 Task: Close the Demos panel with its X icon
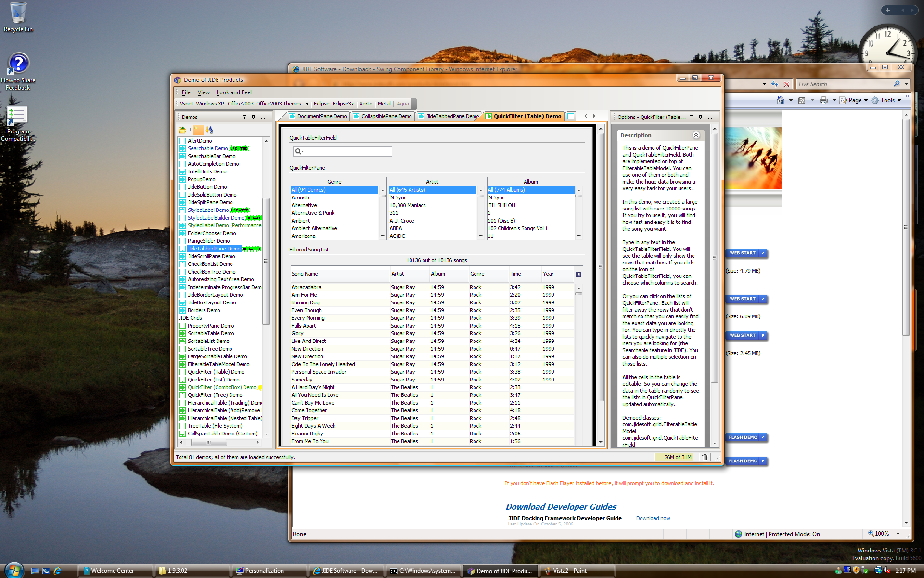point(263,117)
